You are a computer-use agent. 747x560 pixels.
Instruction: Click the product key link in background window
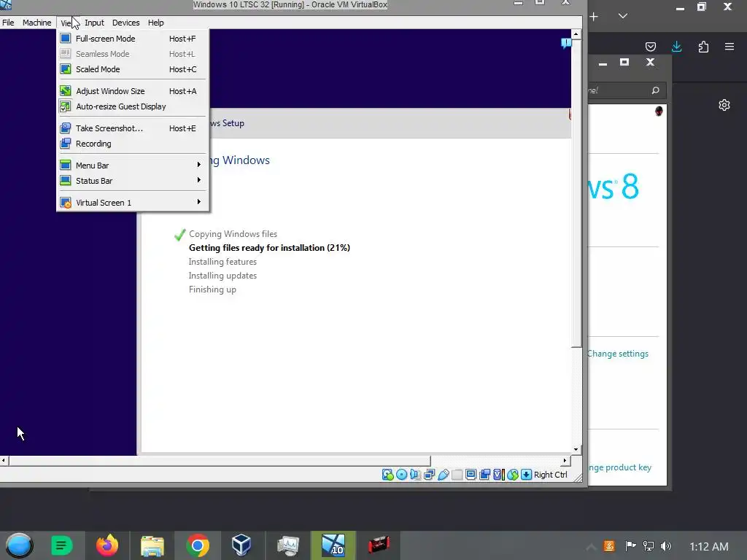(x=620, y=467)
